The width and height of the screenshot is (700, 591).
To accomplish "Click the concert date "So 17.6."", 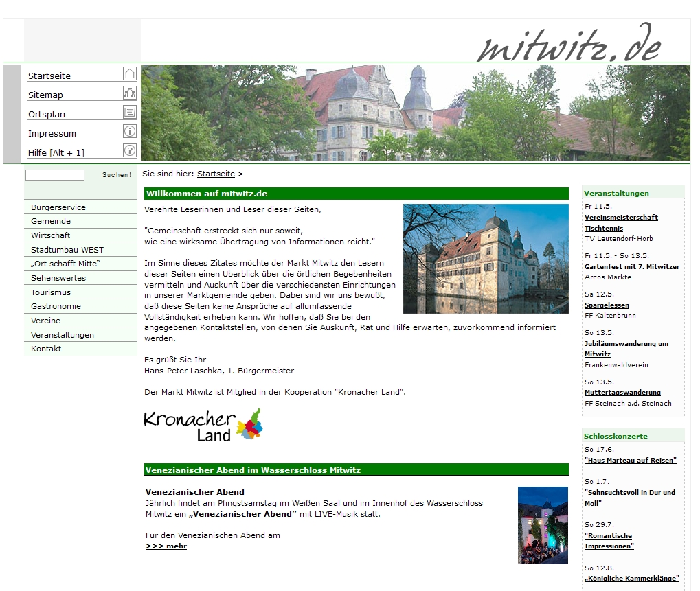I will pyautogui.click(x=600, y=449).
